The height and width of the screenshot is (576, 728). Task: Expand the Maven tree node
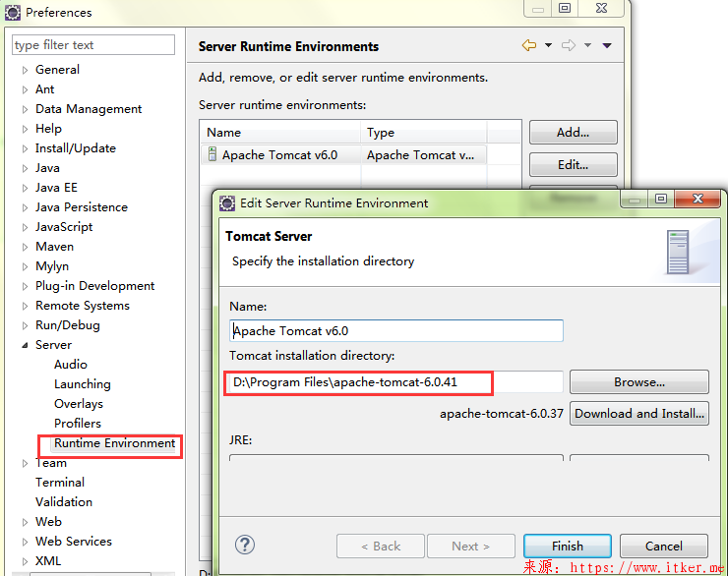click(25, 247)
